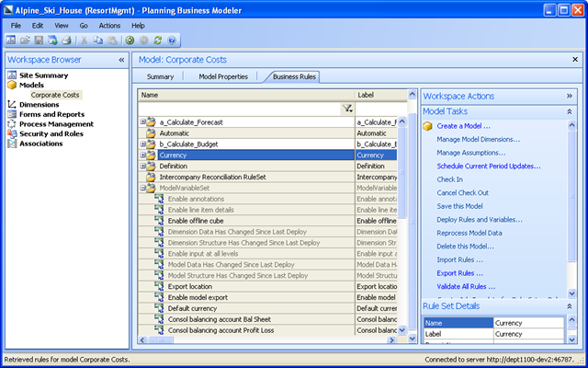Screen dimensions: 588x368
Task: Click the Process Management cycle icon
Action: [12, 124]
